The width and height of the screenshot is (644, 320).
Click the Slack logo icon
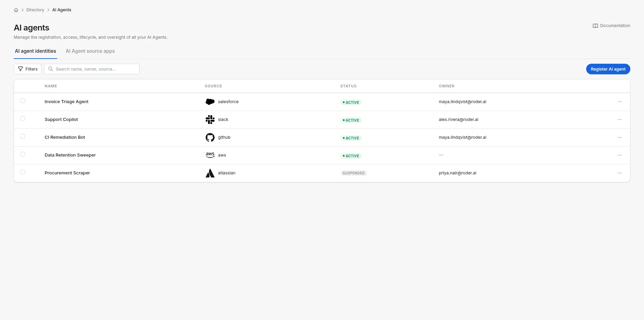coord(210,120)
